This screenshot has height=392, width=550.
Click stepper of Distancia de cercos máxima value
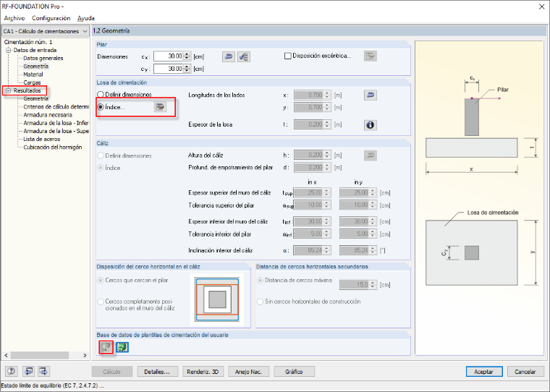pyautogui.click(x=373, y=285)
